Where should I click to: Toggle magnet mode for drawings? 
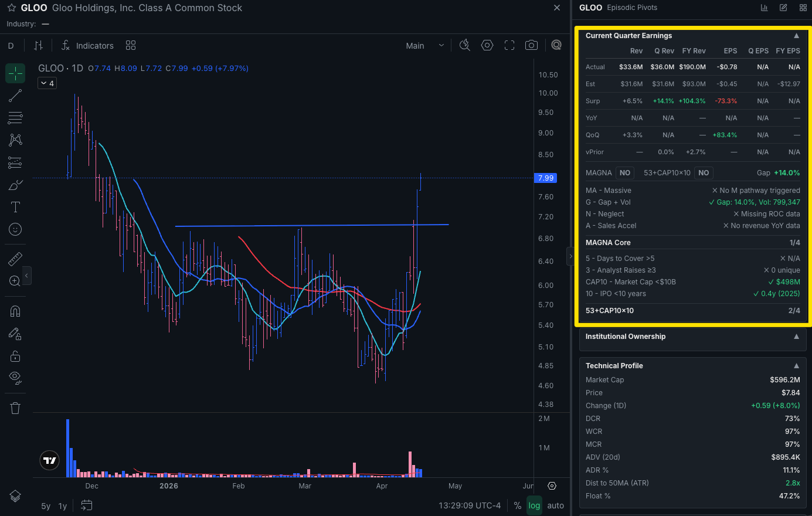(15, 311)
